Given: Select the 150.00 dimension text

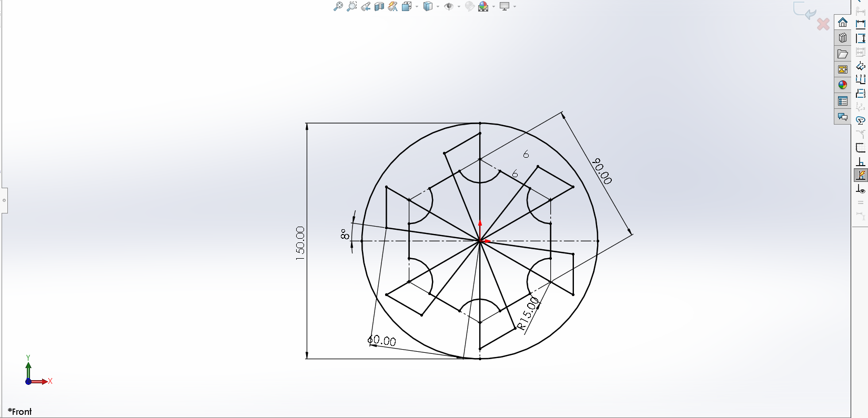Looking at the screenshot, I should 300,243.
